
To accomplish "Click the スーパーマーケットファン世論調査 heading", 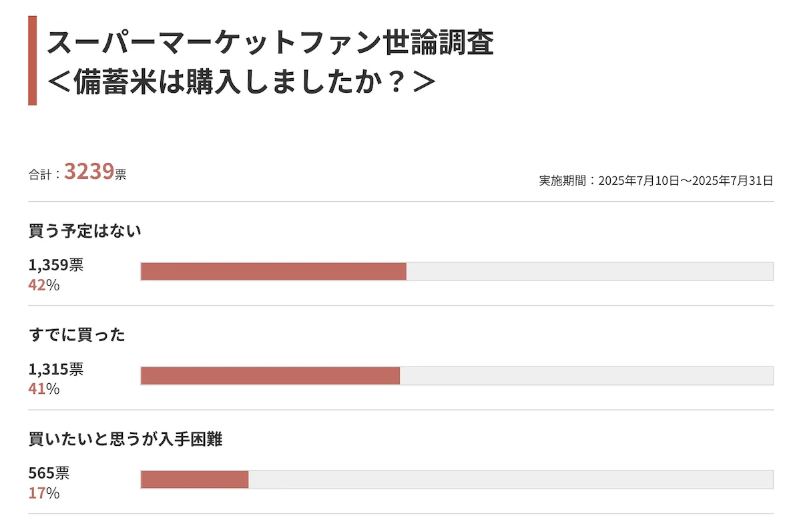I will click(270, 43).
